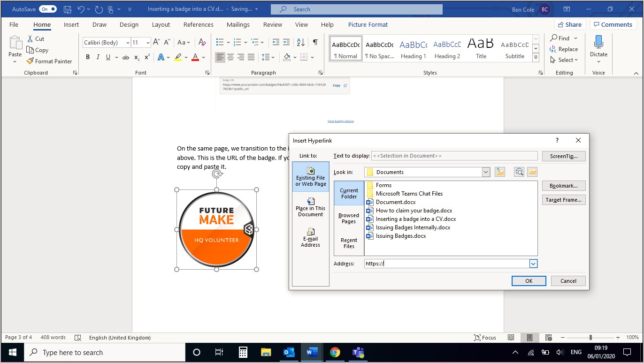Click the Format Painter tool
Image resolution: width=644 pixels, height=363 pixels.
point(49,61)
